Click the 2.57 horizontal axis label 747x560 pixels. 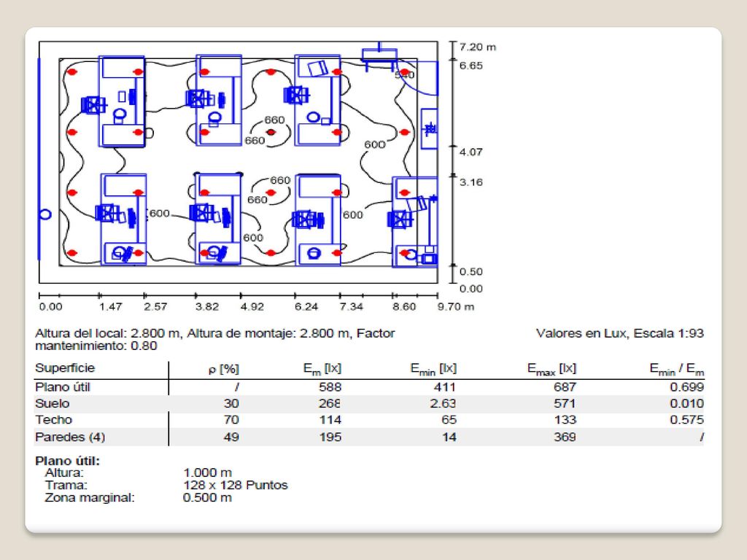click(x=155, y=307)
